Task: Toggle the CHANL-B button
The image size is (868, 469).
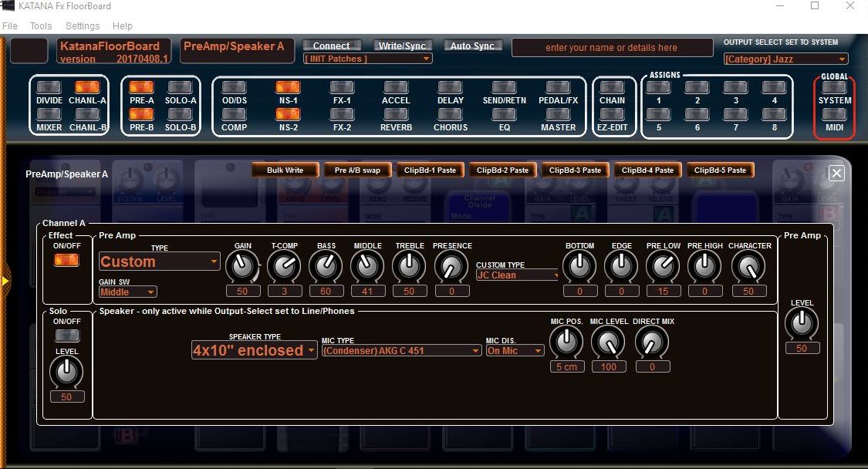Action: tap(87, 114)
